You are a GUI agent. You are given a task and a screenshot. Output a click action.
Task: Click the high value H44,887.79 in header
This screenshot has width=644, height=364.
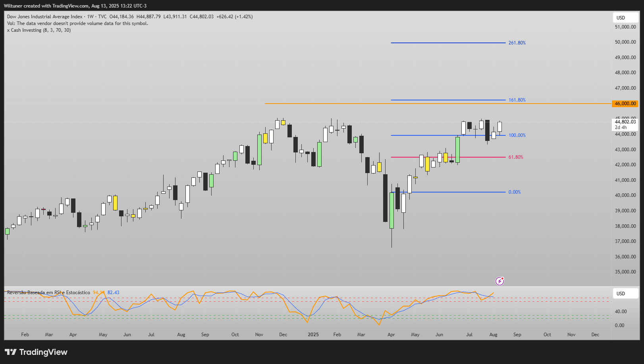(148, 17)
